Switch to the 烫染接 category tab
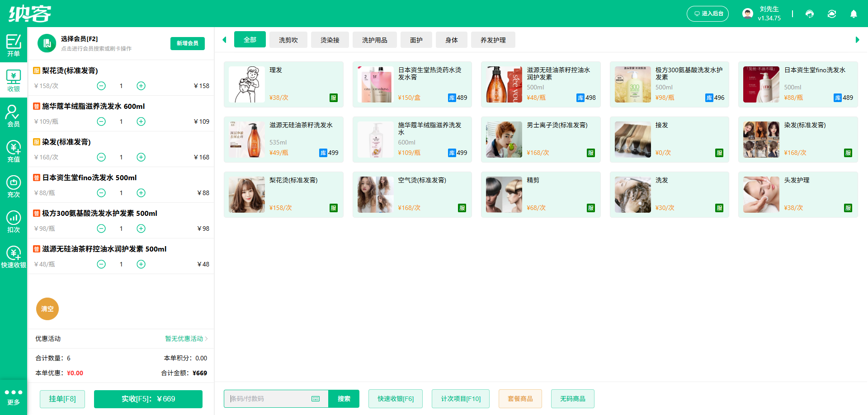Viewport: 868px width, 415px height. [x=330, y=40]
